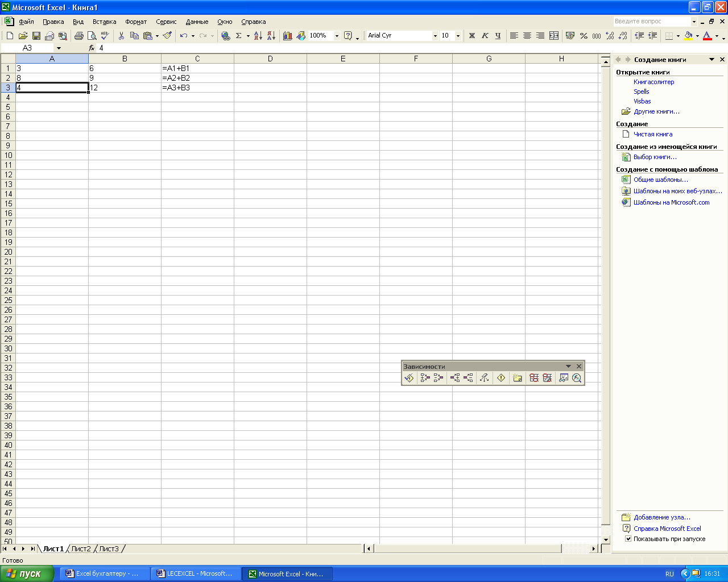The height and width of the screenshot is (582, 728).
Task: Open the Fill Color dropdown arrow
Action: (697, 36)
